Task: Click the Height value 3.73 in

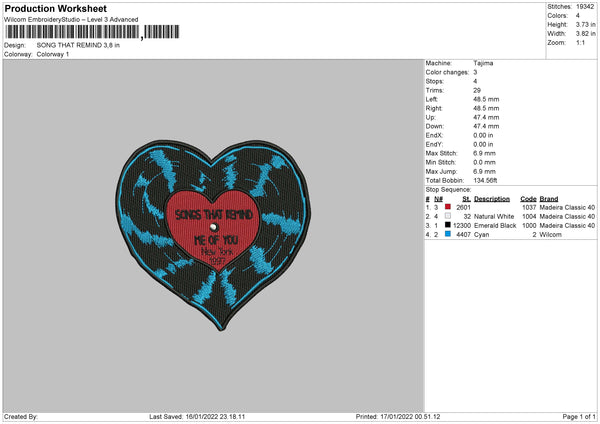Action: tap(585, 24)
